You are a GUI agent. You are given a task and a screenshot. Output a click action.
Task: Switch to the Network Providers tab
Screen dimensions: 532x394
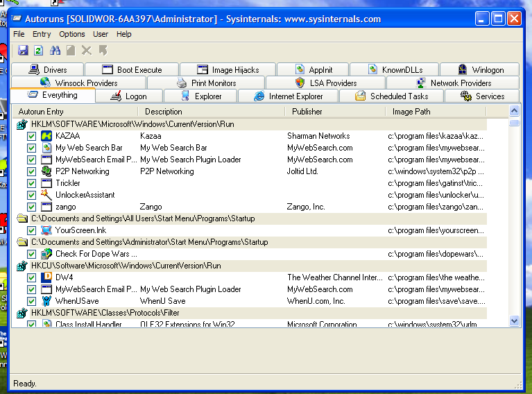pyautogui.click(x=454, y=83)
